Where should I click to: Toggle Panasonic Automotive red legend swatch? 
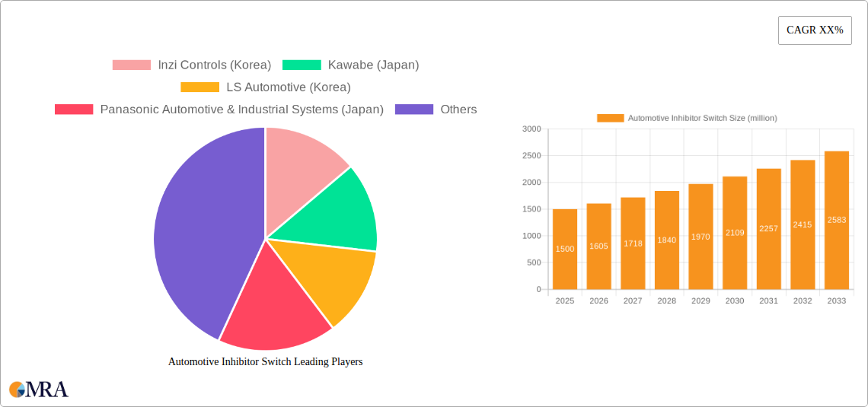click(x=74, y=109)
